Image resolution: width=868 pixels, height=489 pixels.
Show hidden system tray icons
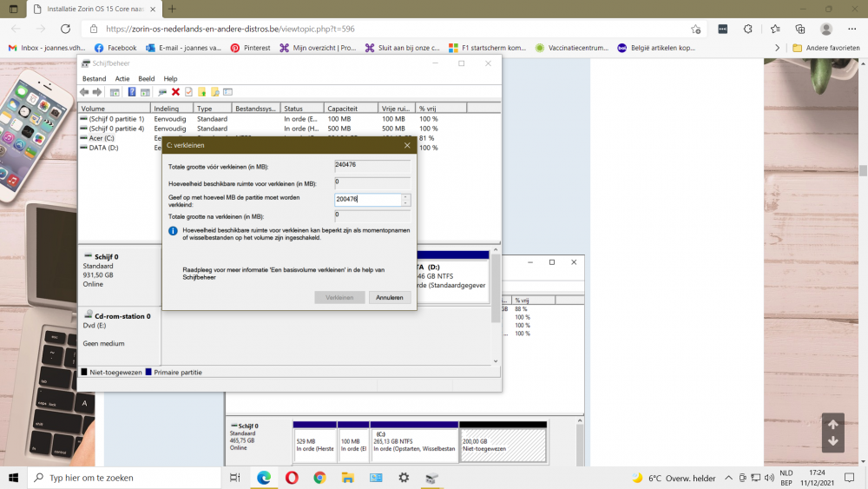tap(728, 478)
